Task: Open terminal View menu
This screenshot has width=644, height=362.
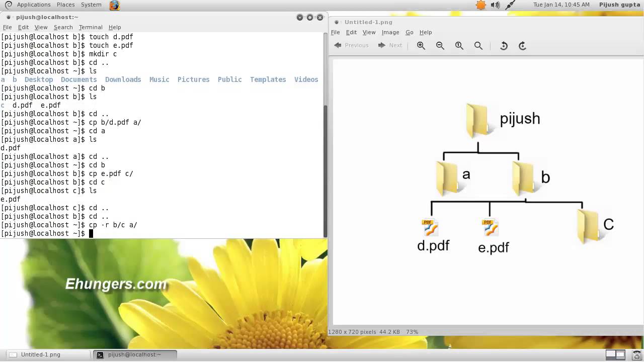Action: tap(41, 27)
